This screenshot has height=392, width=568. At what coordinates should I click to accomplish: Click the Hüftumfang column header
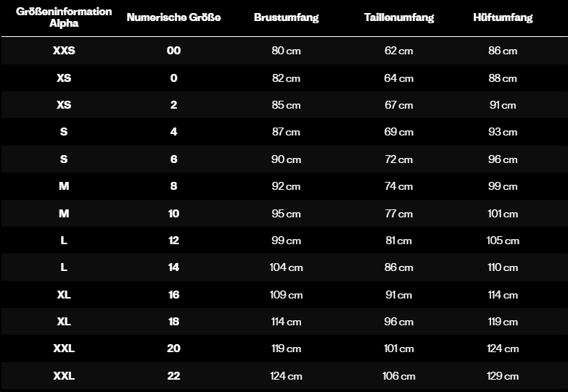coord(503,17)
